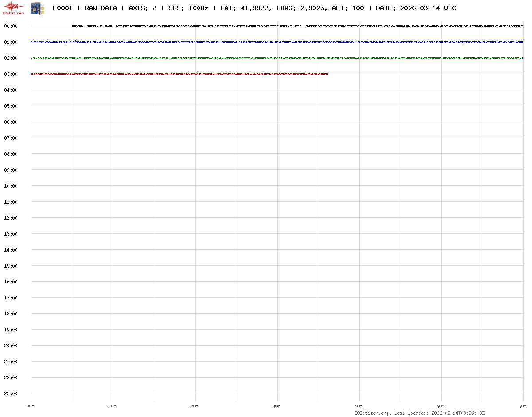Click the 00:00 hour row label
This screenshot has width=532, height=417.
(x=11, y=26)
